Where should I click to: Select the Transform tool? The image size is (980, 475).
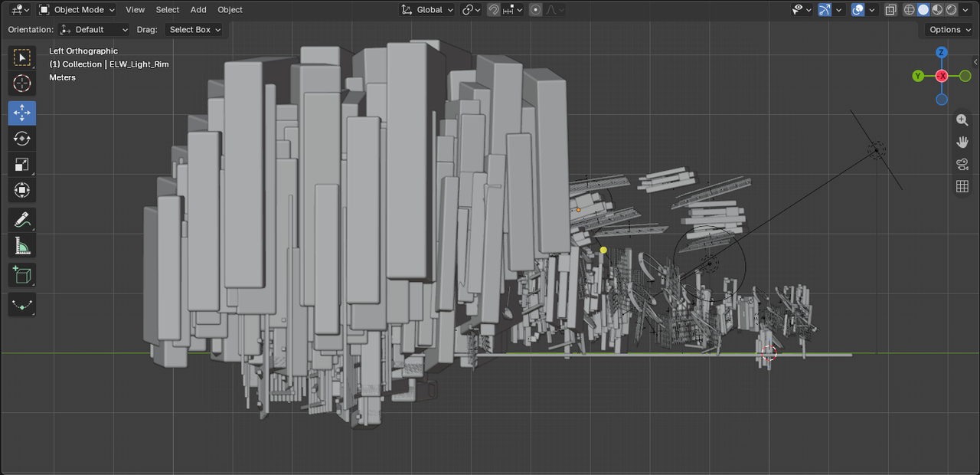point(22,190)
